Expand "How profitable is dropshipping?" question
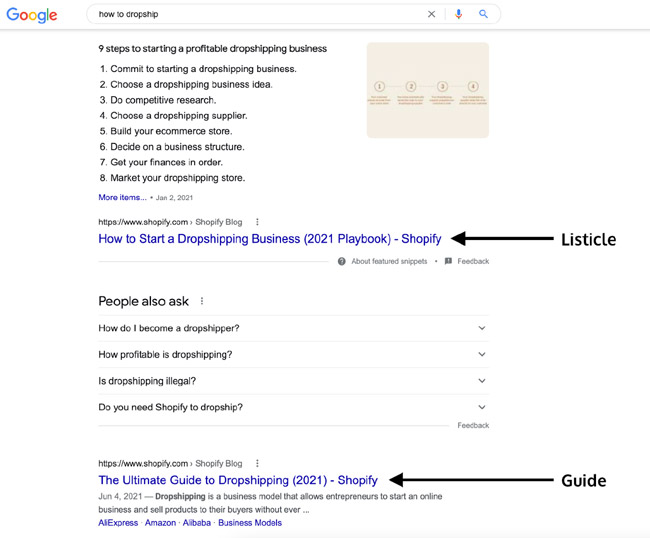 293,354
